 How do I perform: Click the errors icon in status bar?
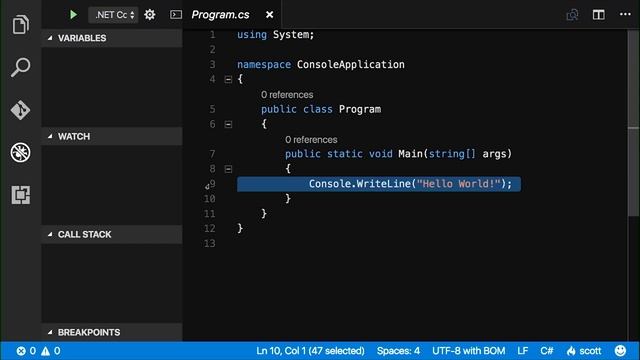(21, 351)
